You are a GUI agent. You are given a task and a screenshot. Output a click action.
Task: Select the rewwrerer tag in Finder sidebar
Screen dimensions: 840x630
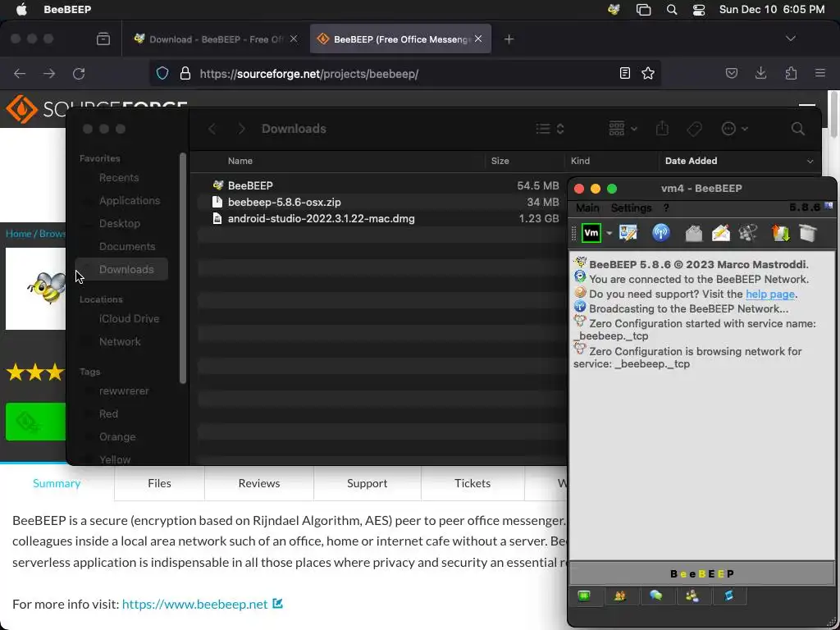click(x=124, y=391)
